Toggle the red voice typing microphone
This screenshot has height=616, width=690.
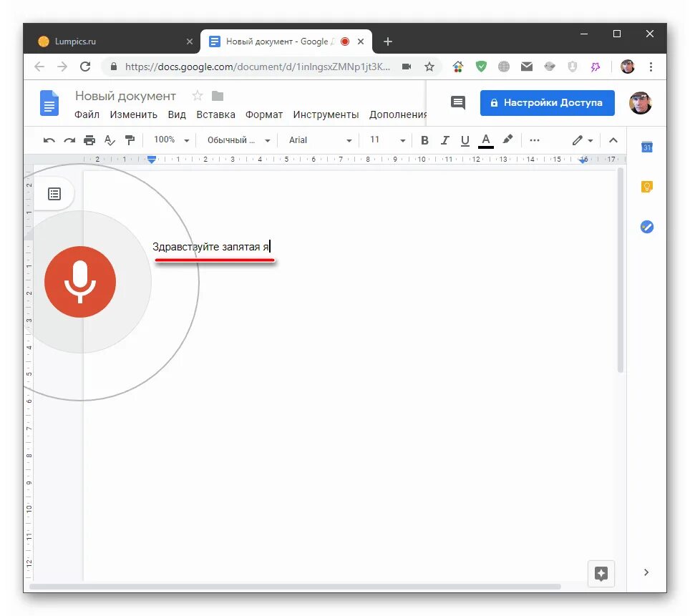[x=80, y=282]
